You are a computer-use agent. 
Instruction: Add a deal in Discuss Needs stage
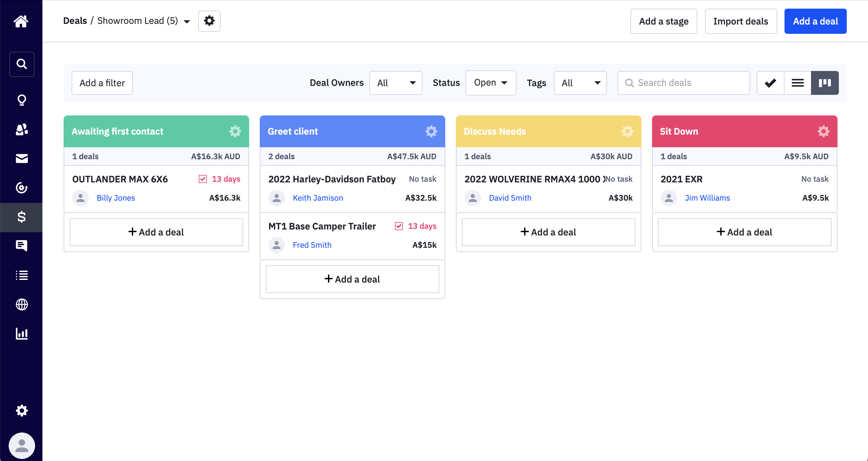(548, 232)
